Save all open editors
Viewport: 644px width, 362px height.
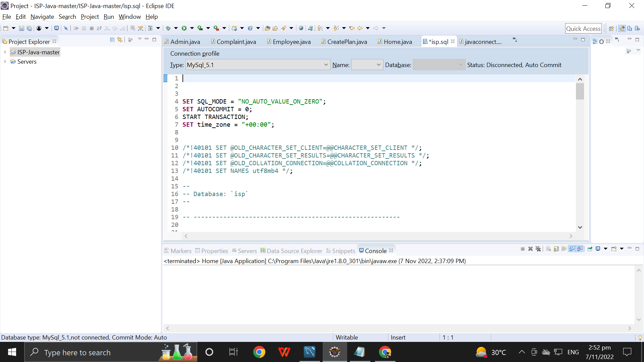[30, 28]
